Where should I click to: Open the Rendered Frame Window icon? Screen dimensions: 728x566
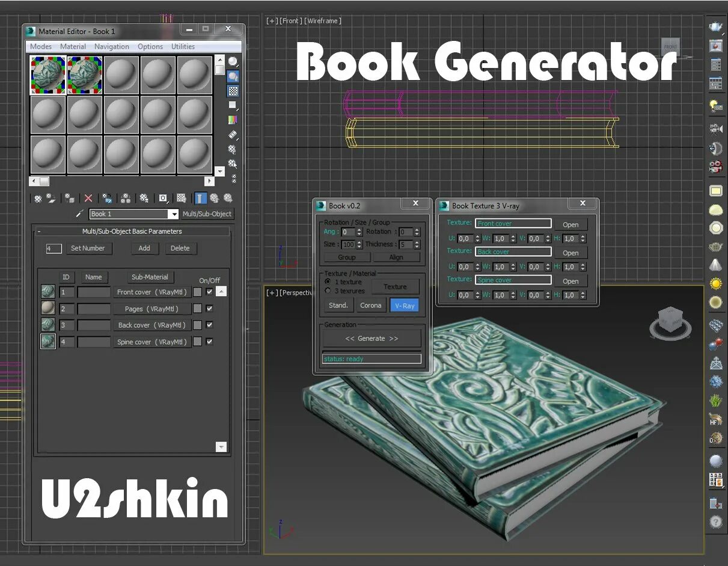click(715, 46)
